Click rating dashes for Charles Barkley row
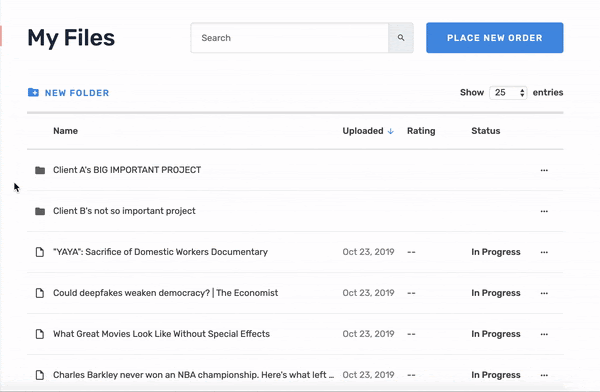 (x=411, y=375)
